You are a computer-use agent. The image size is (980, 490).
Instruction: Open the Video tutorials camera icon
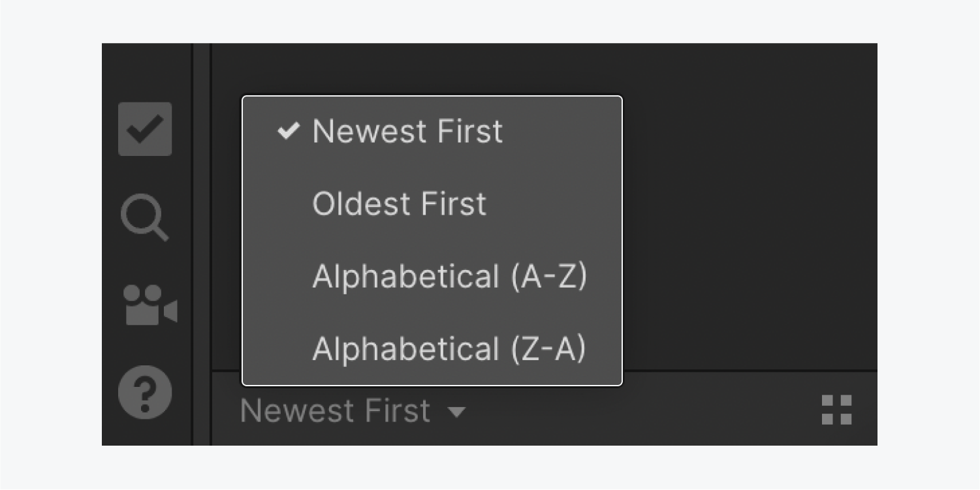tap(150, 305)
